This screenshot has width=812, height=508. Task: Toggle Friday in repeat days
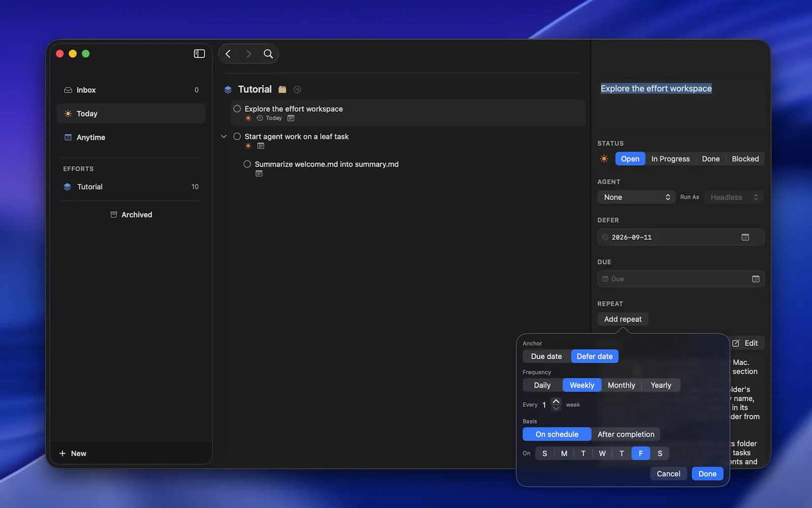pyautogui.click(x=640, y=454)
